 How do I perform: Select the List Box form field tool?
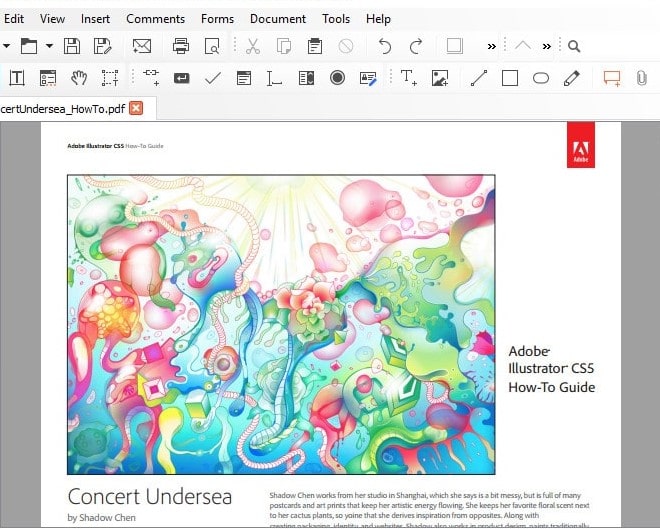pos(244,78)
